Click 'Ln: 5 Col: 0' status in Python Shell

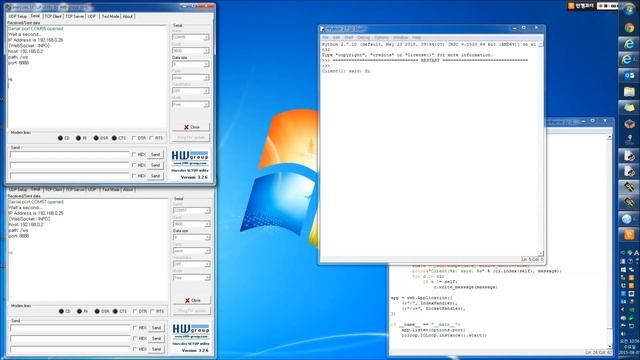532,259
